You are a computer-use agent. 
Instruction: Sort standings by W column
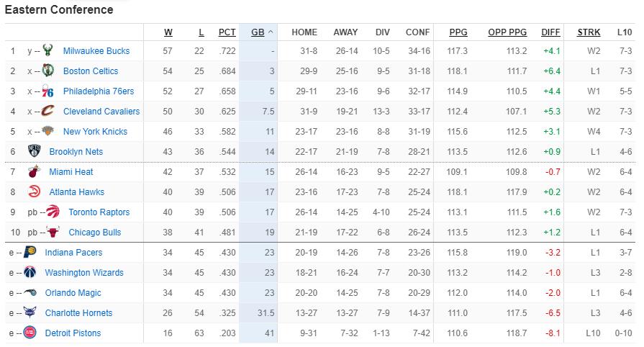pyautogui.click(x=168, y=32)
